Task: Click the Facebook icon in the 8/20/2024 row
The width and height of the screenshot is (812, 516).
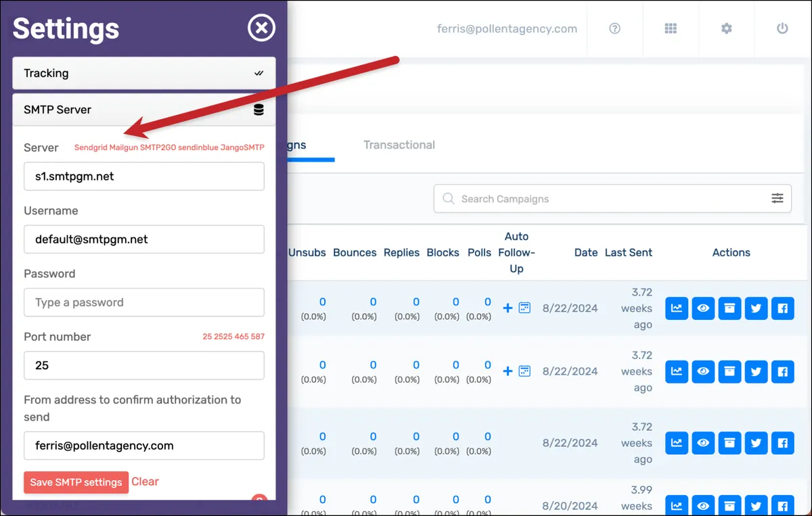Action: [782, 505]
